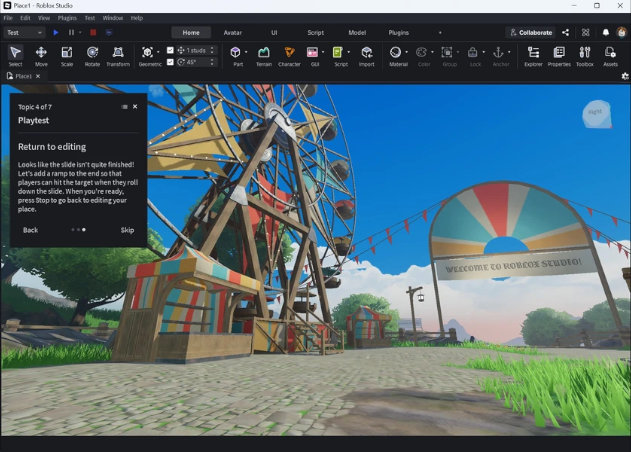This screenshot has width=631, height=452.
Task: Open the Test mode dropdown
Action: (x=24, y=33)
